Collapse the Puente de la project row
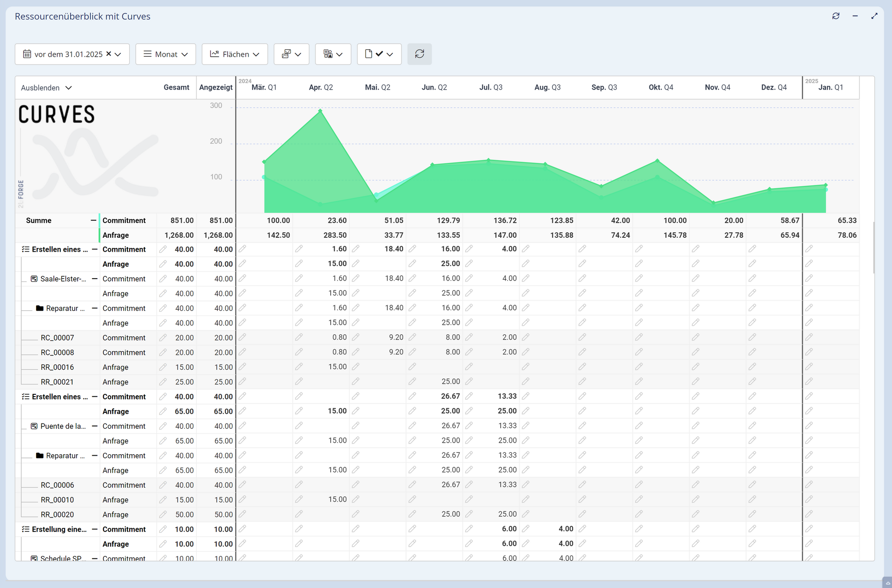The image size is (892, 588). click(x=94, y=426)
